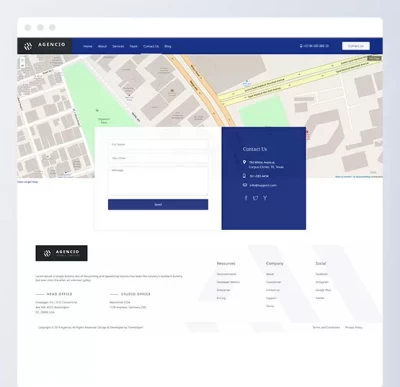The height and width of the screenshot is (387, 400).
Task: Click the Agencio logo in the footer
Action: coord(62,253)
